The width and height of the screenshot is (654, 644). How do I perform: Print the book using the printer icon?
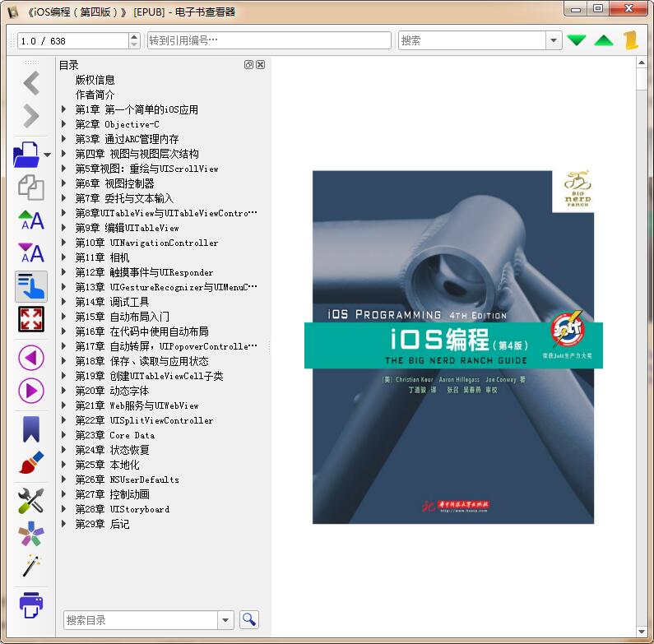[31, 605]
